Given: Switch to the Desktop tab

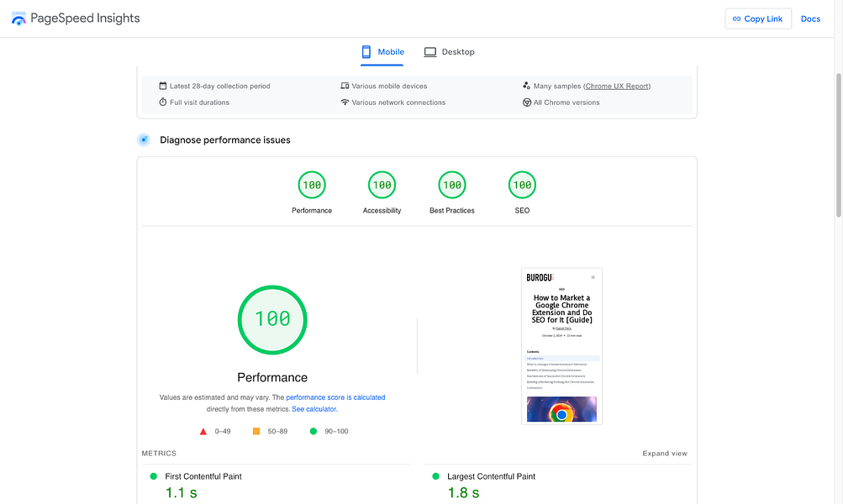Looking at the screenshot, I should point(450,52).
